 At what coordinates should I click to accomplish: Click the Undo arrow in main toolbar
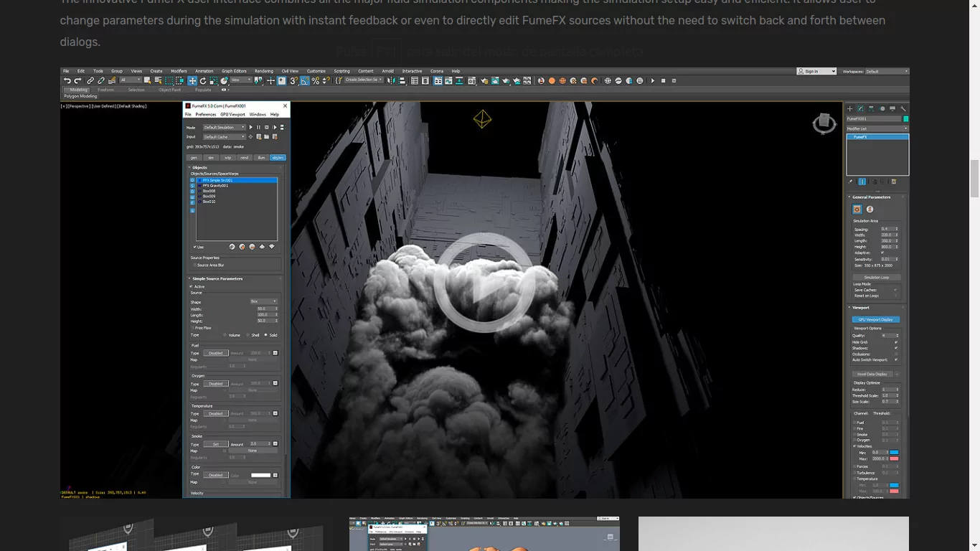pos(67,81)
